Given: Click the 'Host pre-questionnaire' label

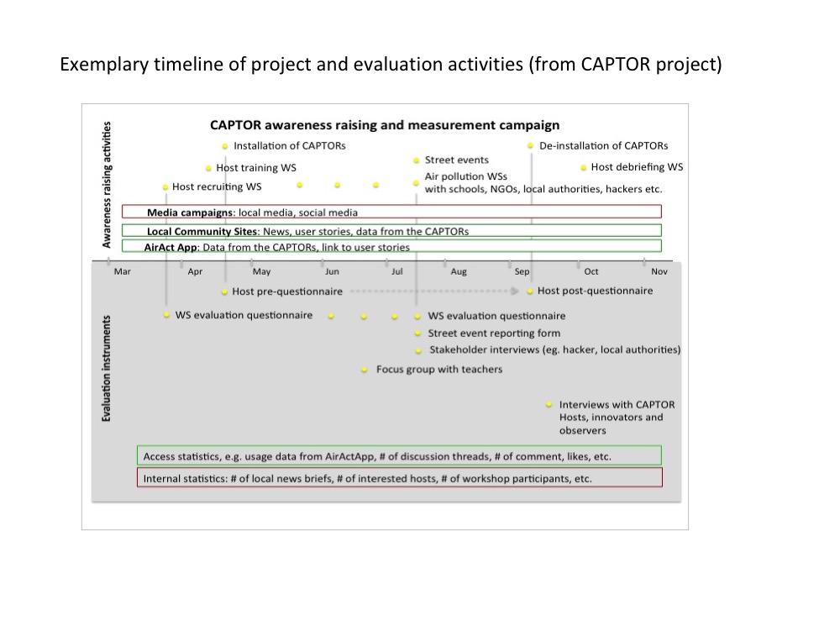Looking at the screenshot, I should (x=287, y=291).
